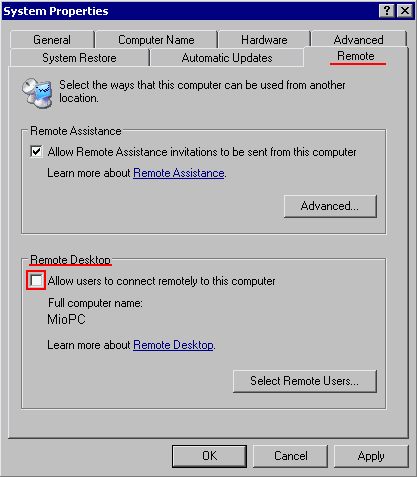Dismiss dialog with Cancel button

(290, 456)
